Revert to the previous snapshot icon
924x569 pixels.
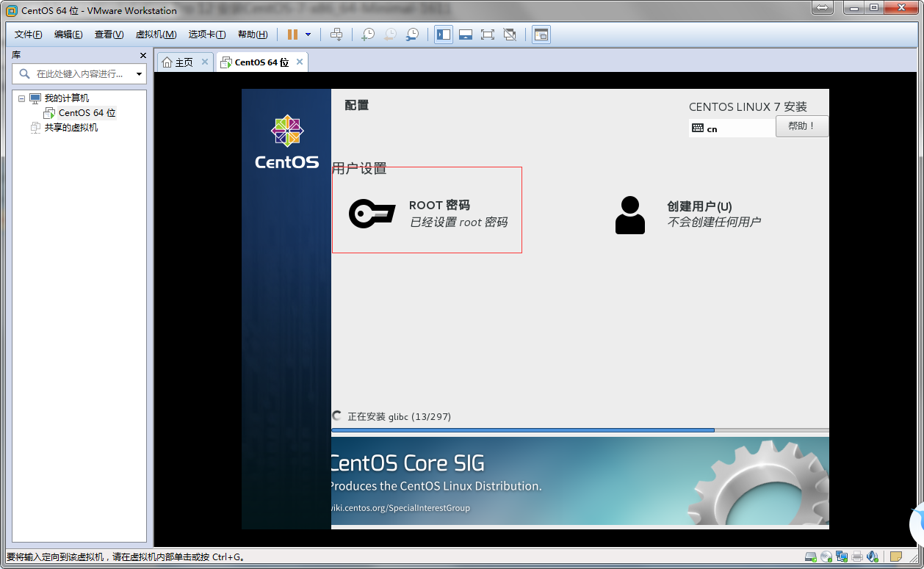(x=390, y=35)
